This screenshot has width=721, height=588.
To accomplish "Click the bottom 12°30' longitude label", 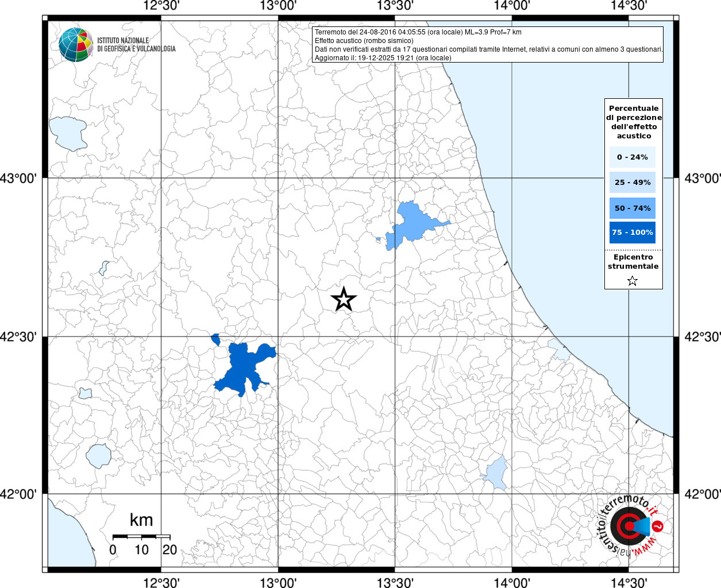I will (161, 582).
